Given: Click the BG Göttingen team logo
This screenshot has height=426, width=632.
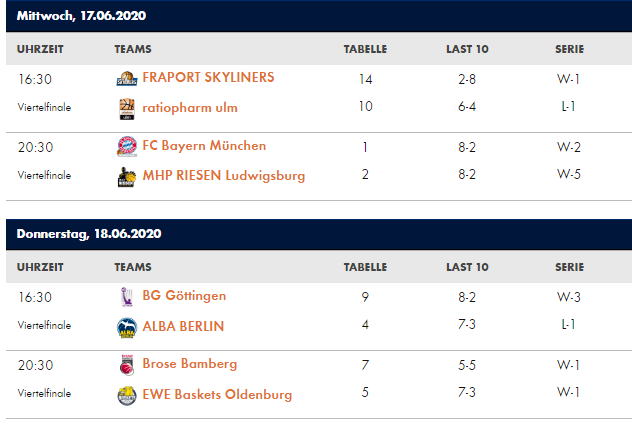Looking at the screenshot, I should click(126, 296).
